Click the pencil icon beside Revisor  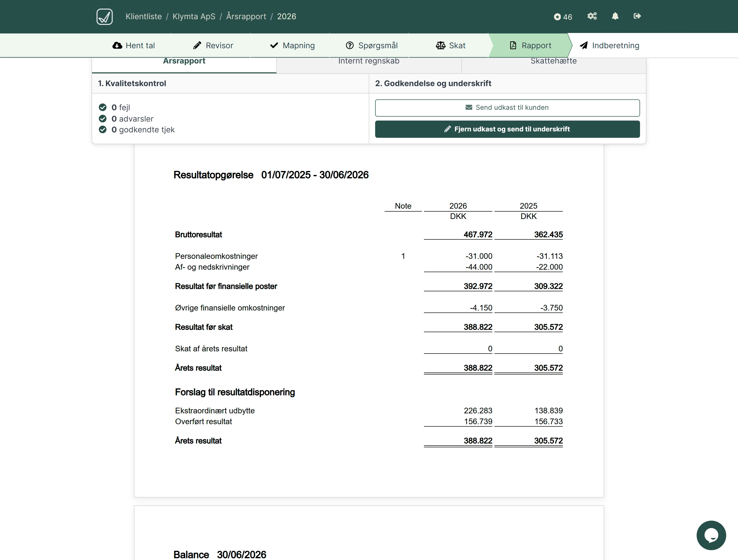click(197, 45)
